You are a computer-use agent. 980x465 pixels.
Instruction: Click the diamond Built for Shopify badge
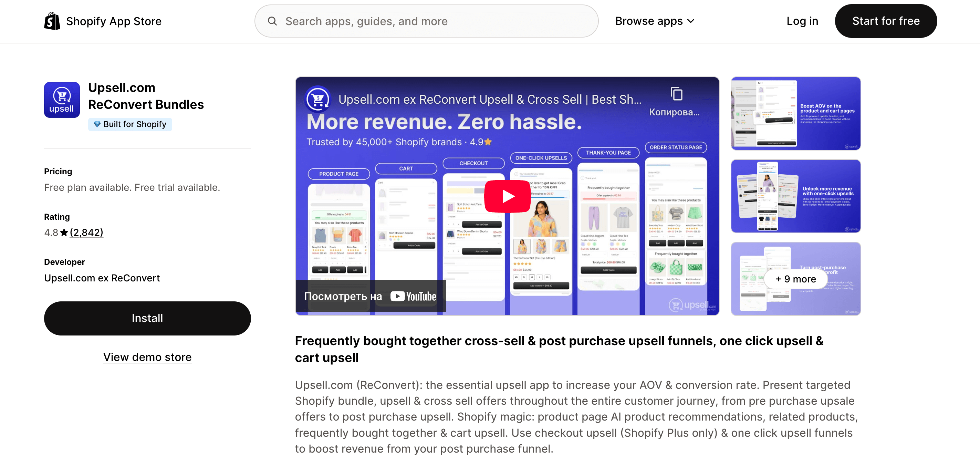pyautogui.click(x=97, y=124)
